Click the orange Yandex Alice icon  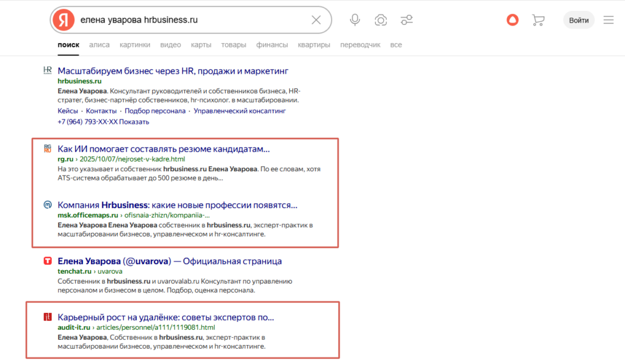512,20
